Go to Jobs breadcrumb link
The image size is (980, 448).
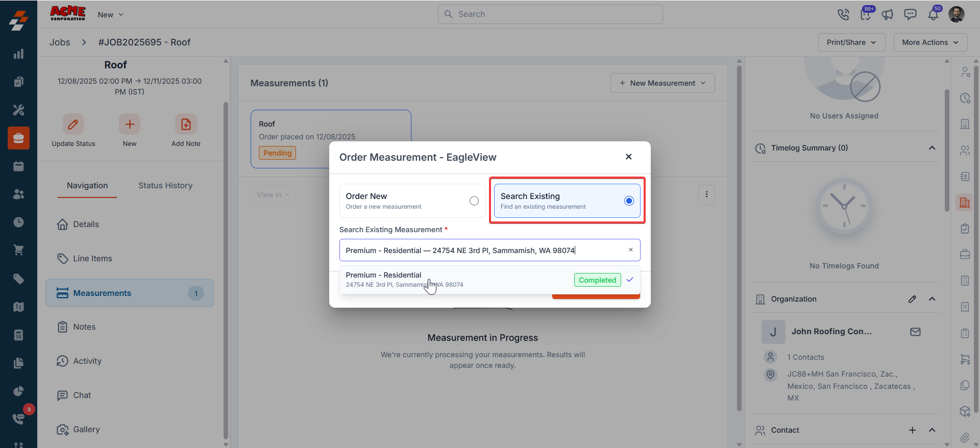point(60,42)
